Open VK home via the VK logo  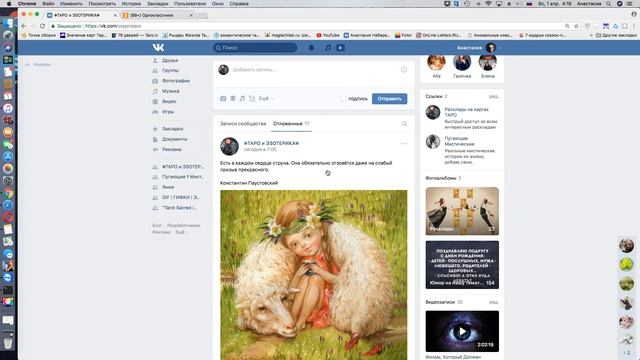click(158, 47)
